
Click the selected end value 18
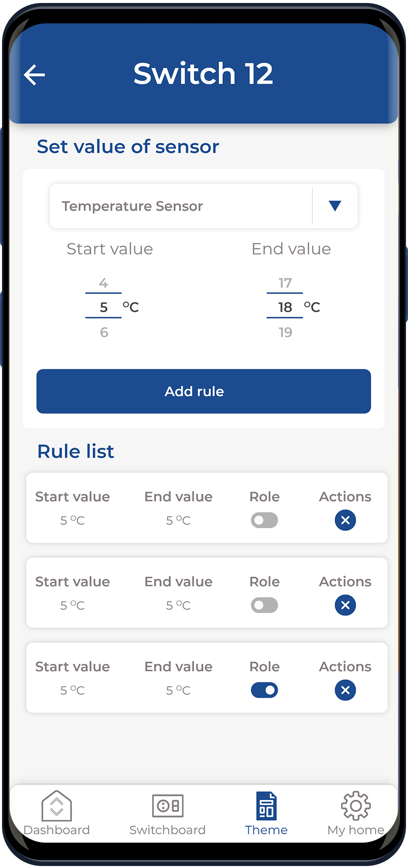(285, 307)
